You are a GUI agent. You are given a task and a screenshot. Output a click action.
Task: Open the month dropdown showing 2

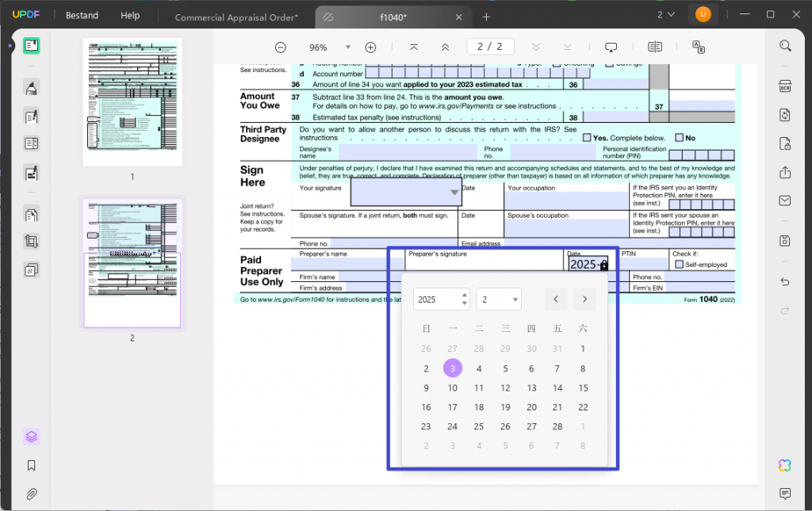point(499,299)
